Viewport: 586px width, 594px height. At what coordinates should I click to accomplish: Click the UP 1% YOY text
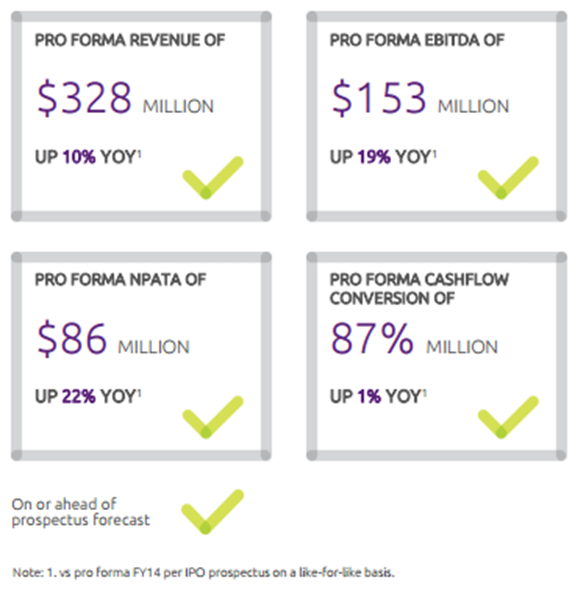(x=378, y=397)
